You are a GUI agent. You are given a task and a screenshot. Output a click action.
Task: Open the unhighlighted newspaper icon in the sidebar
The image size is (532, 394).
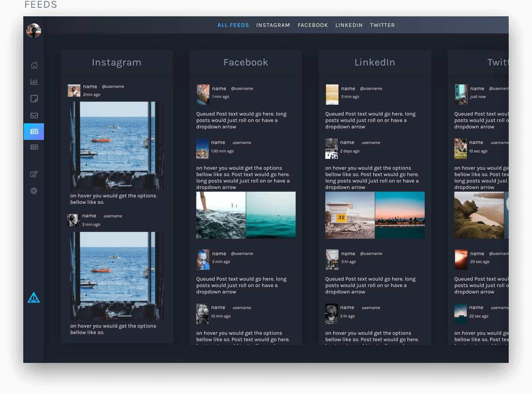click(x=34, y=147)
